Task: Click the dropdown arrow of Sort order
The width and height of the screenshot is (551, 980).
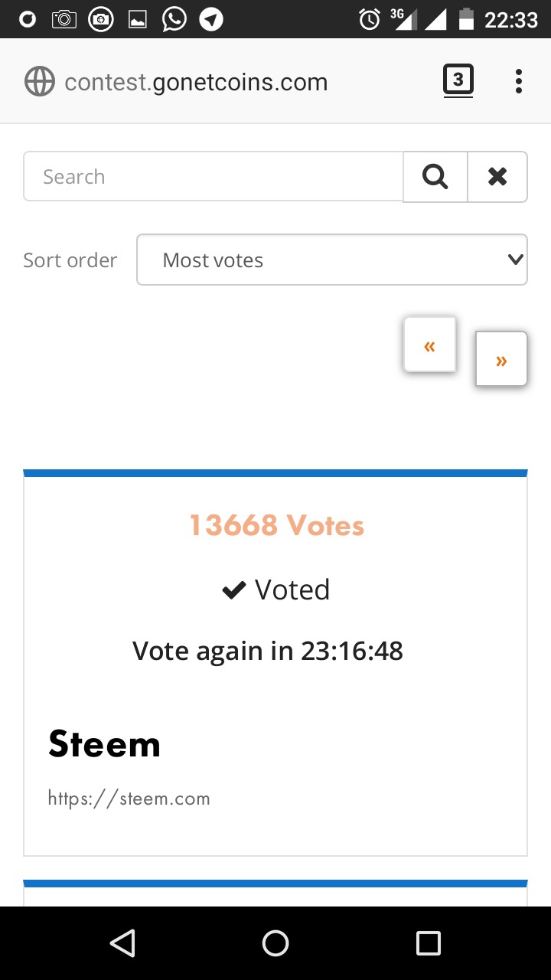Action: tap(516, 260)
